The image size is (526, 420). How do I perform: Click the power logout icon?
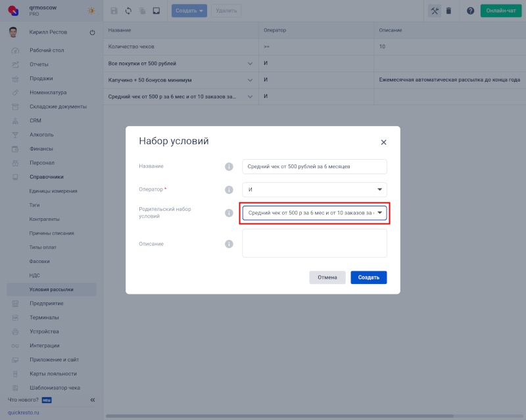tap(92, 33)
